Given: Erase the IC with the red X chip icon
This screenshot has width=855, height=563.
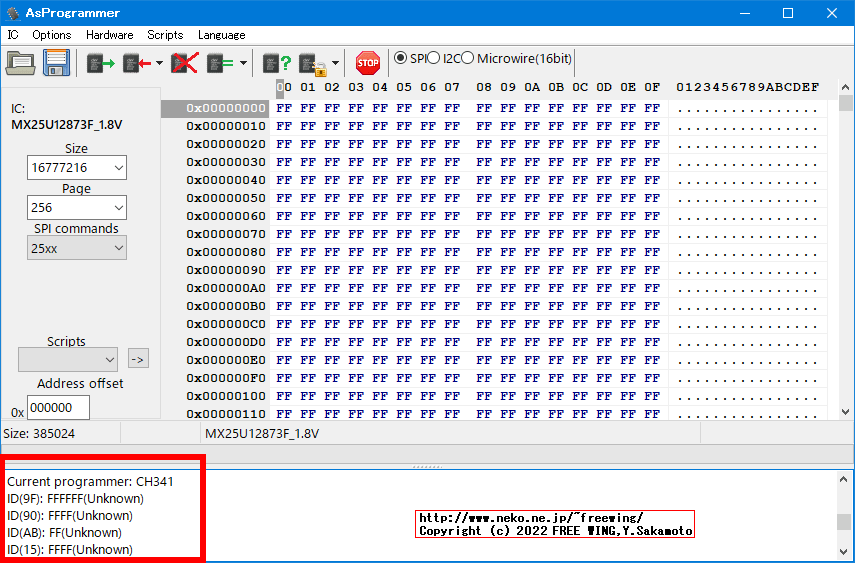Looking at the screenshot, I should coord(185,63).
